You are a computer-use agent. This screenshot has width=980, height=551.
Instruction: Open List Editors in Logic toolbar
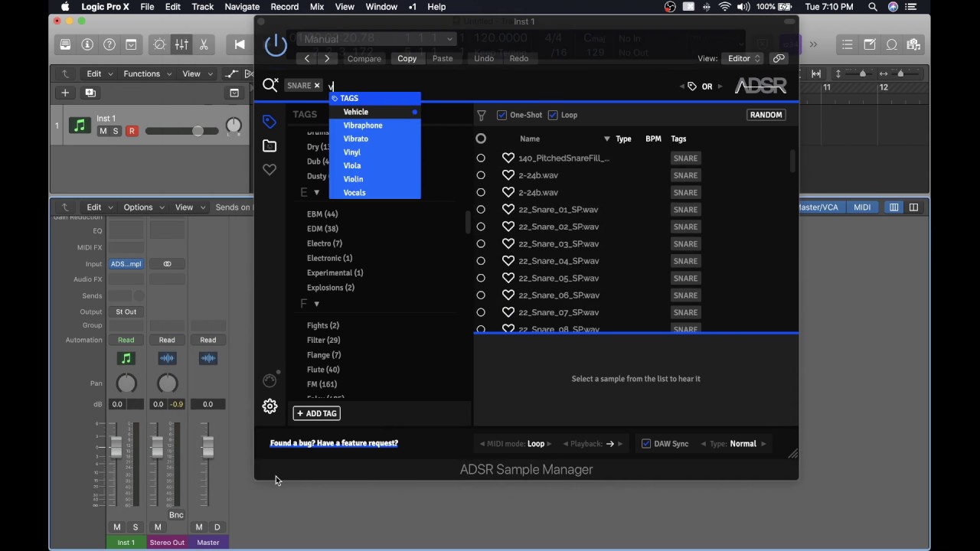point(847,44)
